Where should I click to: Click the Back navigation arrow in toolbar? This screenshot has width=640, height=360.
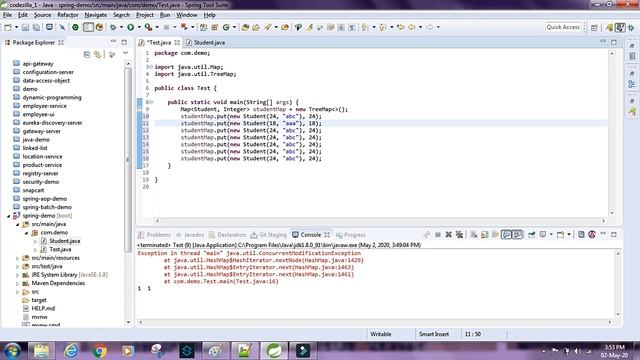click(412, 27)
